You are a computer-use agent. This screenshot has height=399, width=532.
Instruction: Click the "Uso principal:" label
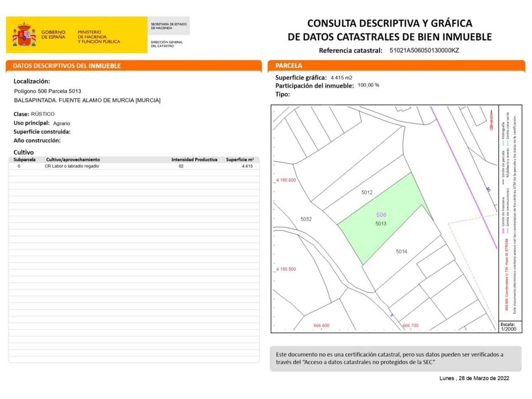click(32, 123)
